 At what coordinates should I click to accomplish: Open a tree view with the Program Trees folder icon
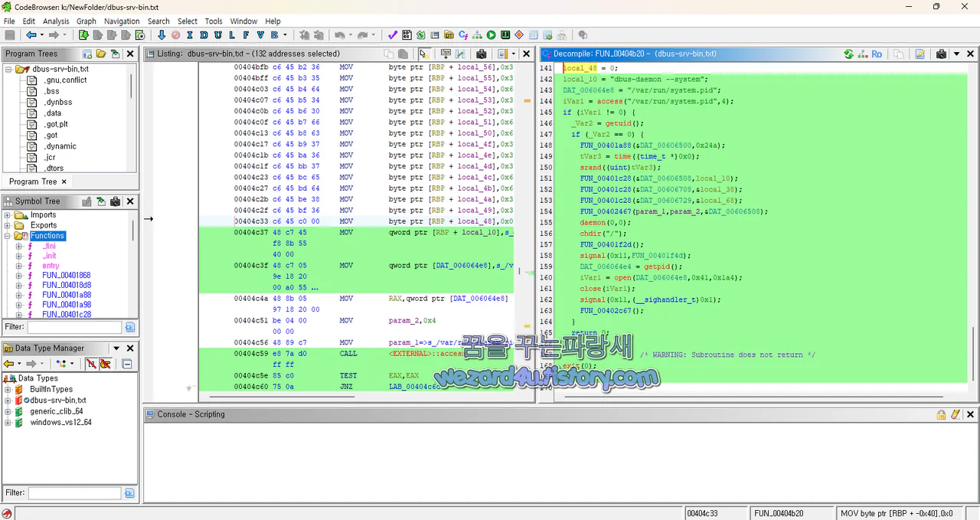[101, 54]
